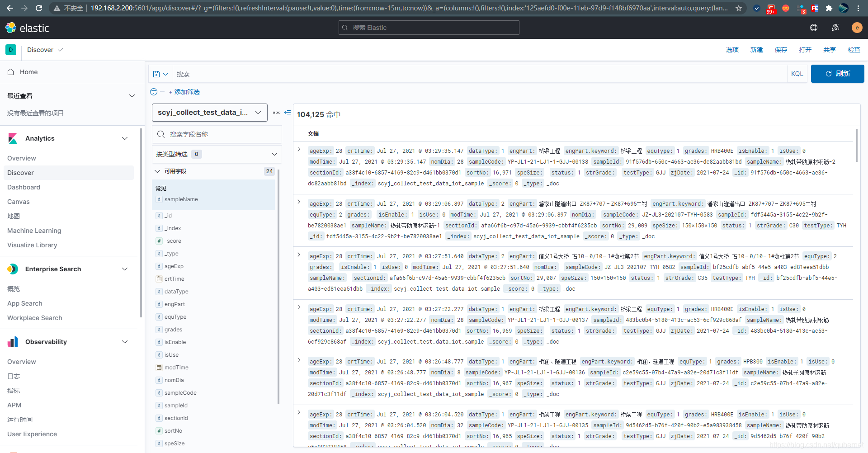
Task: Open the 选项 menu
Action: coord(732,50)
